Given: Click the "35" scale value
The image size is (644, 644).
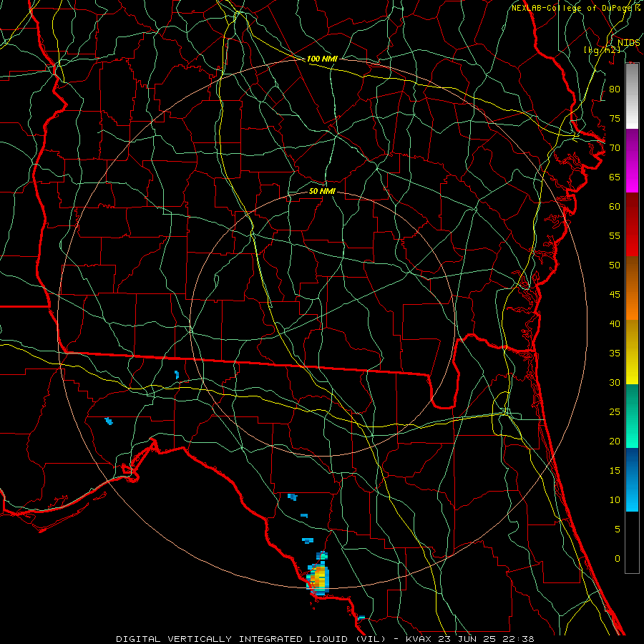Looking at the screenshot, I should [x=615, y=353].
